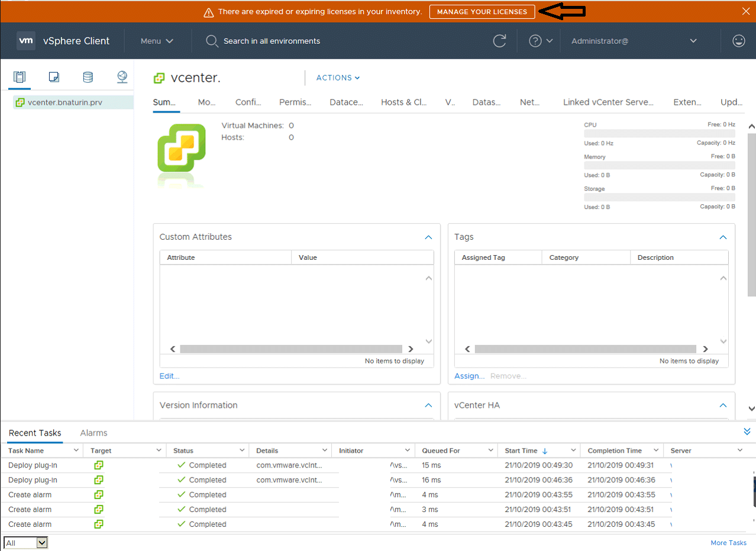Open the Hosts & Clusters tab

(x=403, y=102)
